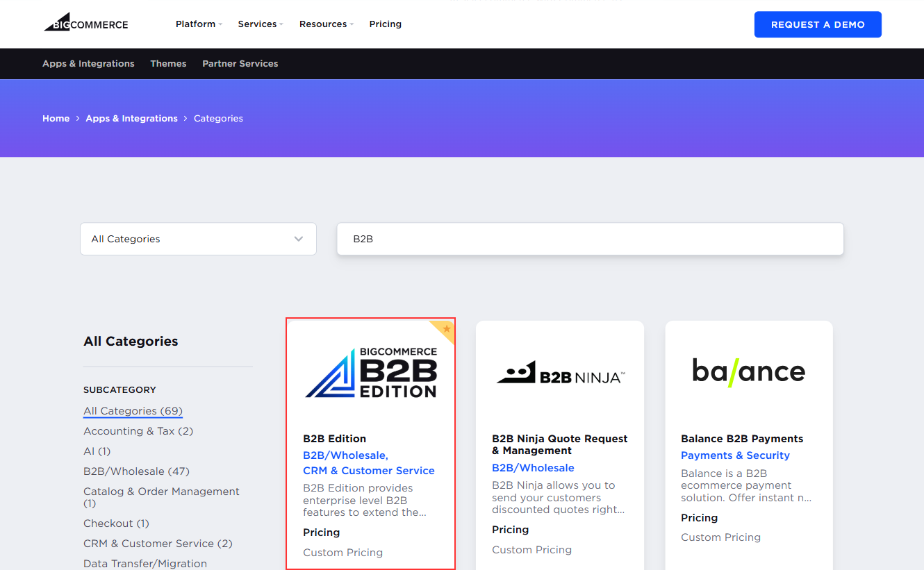Open the B2B Edition app title
Viewport: 924px width, 570px height.
click(x=334, y=439)
